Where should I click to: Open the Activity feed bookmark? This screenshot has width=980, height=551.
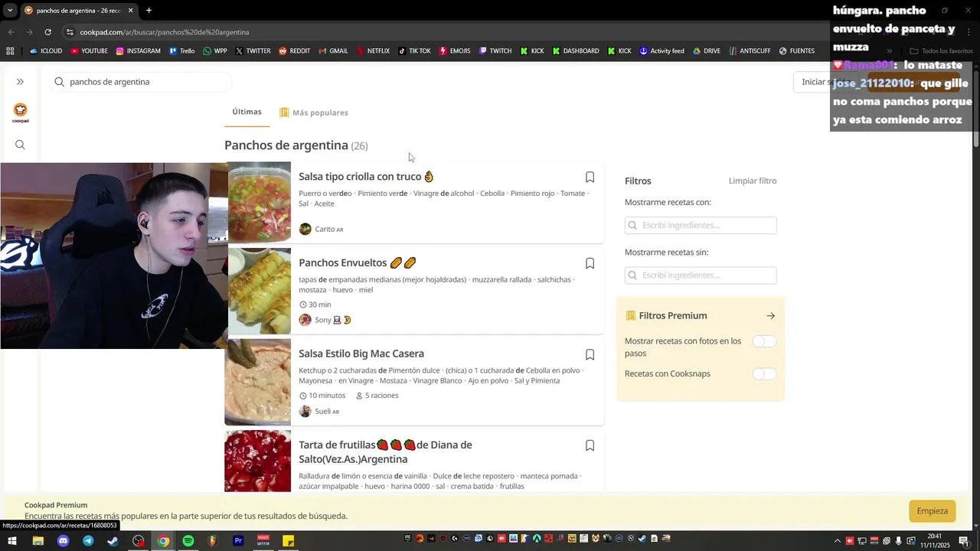[x=661, y=51]
